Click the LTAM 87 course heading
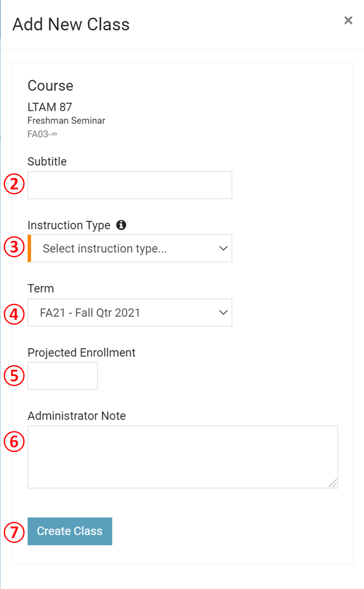Image resolution: width=364 pixels, height=589 pixels. 50,107
